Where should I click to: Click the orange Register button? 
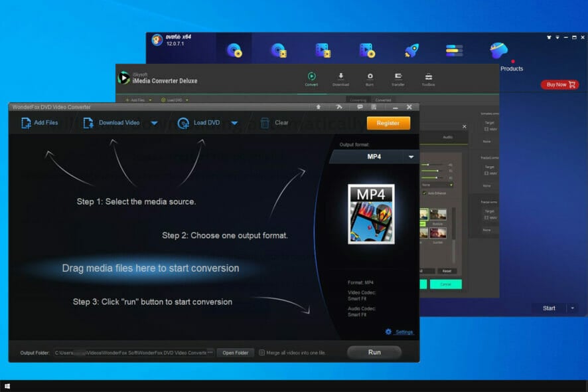pyautogui.click(x=388, y=123)
